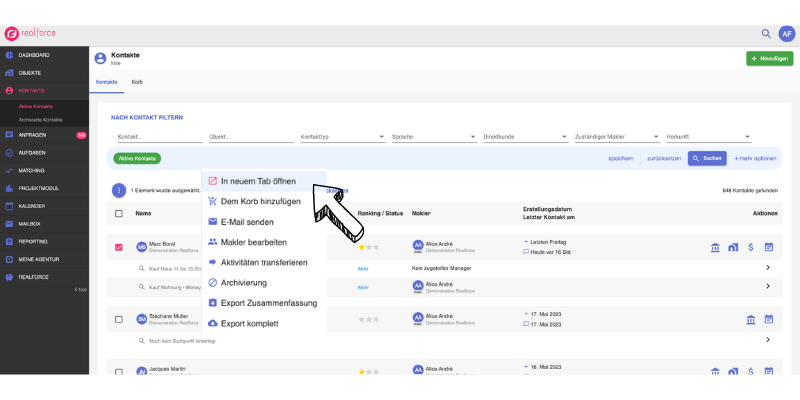
Task: Click the realforce logo
Action: point(30,34)
